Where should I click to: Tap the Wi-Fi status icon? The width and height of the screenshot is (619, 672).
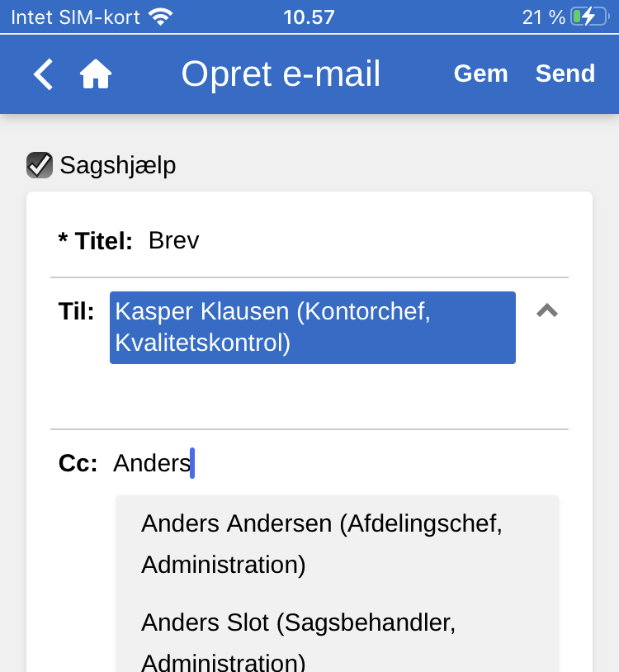[160, 17]
